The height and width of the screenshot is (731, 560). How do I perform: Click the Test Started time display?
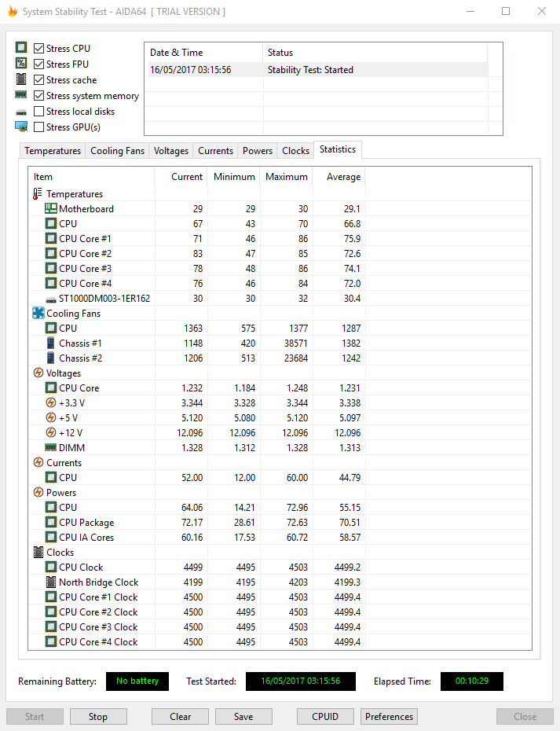tap(301, 681)
